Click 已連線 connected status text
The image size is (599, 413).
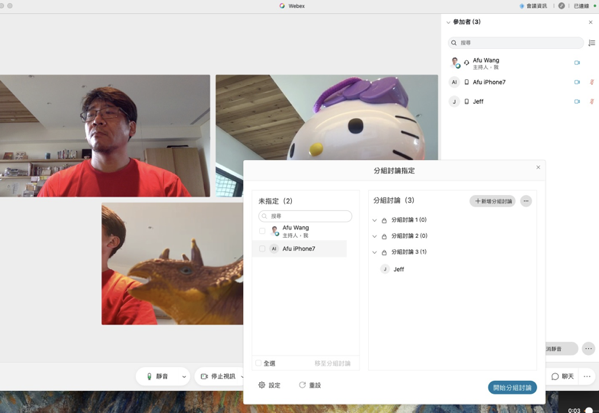pyautogui.click(x=581, y=6)
